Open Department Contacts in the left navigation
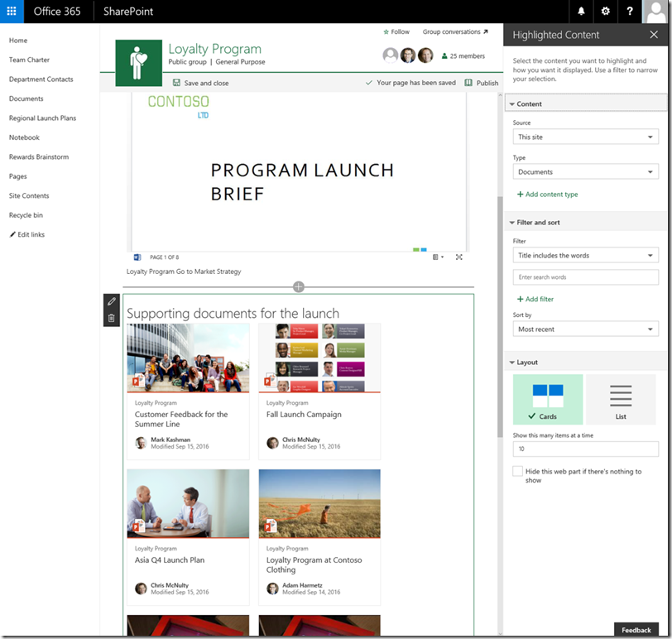 (41, 79)
